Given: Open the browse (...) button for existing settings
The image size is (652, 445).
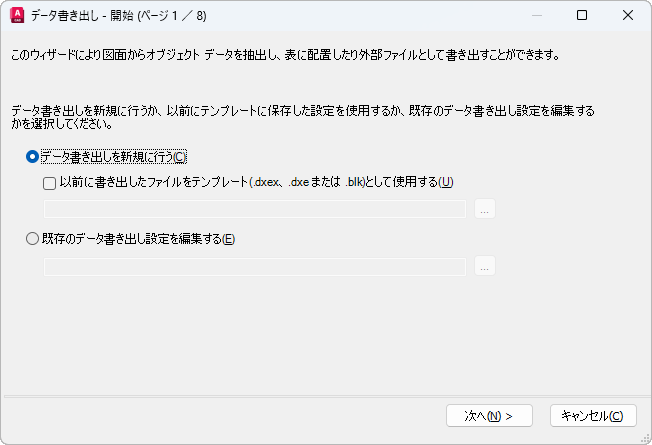Looking at the screenshot, I should [485, 266].
